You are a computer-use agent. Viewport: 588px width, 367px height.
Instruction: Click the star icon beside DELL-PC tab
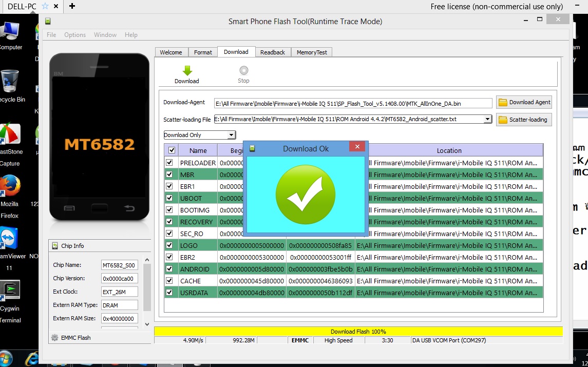(x=45, y=6)
